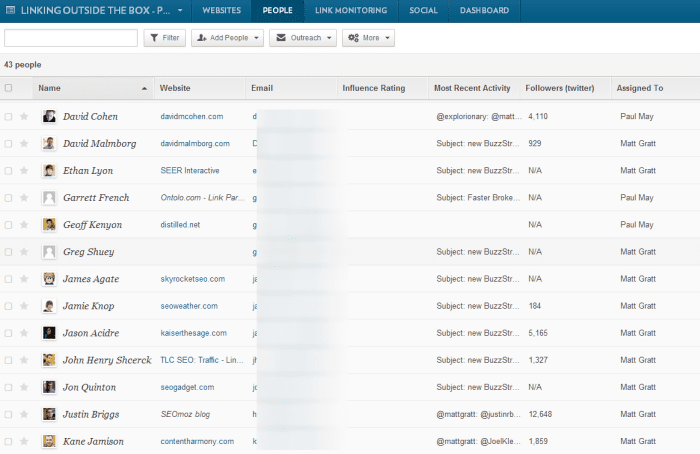Image resolution: width=700 pixels, height=454 pixels.
Task: Star the David Cohen row
Action: (x=24, y=117)
